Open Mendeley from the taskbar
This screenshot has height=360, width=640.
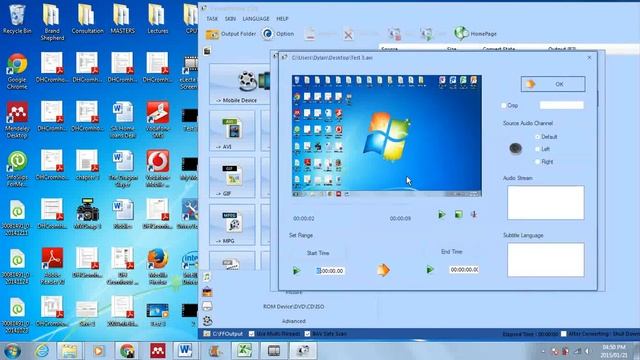click(158, 351)
